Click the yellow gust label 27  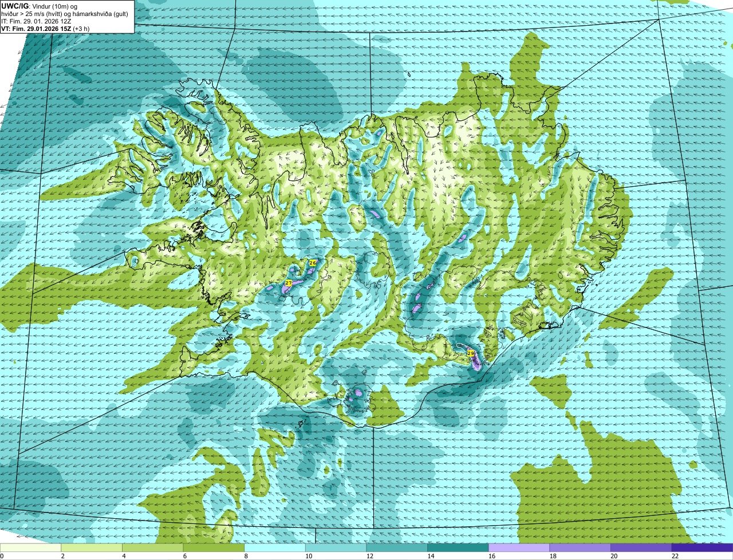click(x=288, y=283)
